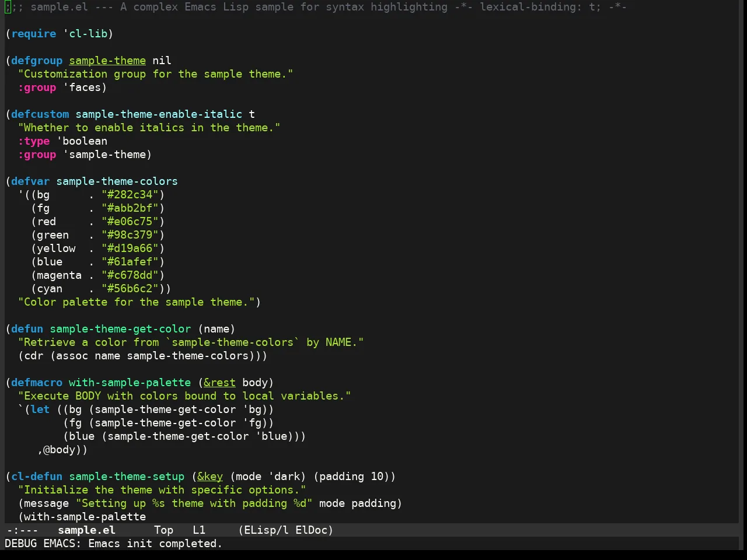The height and width of the screenshot is (560, 747).
Task: Click the ':type' keyword
Action: [x=34, y=141]
